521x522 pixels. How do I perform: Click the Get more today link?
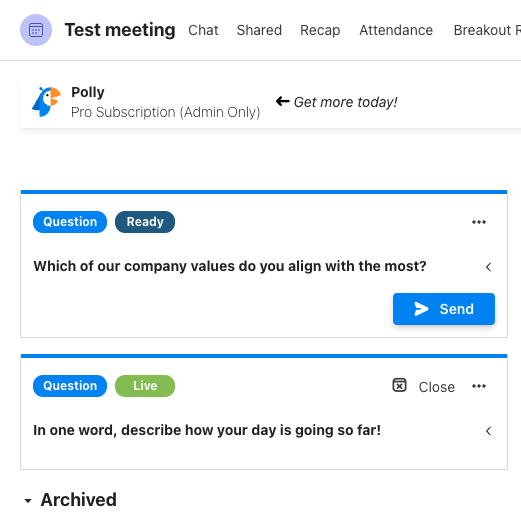345,102
